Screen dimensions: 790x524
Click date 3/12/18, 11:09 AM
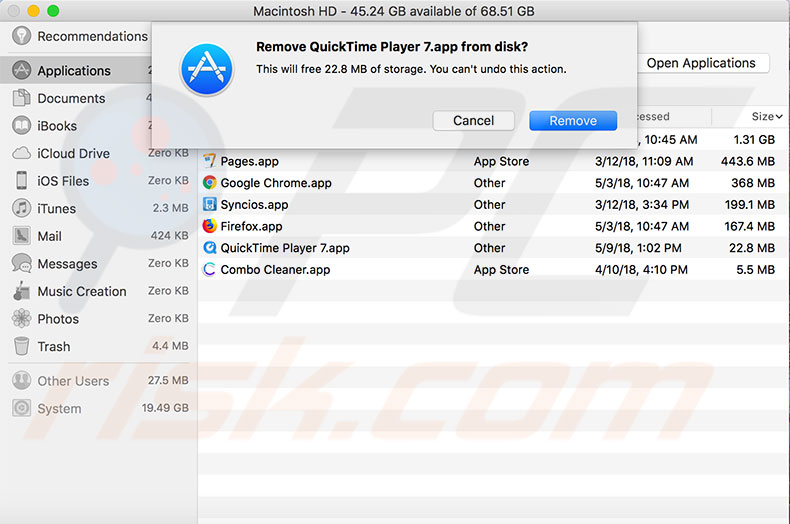point(644,161)
